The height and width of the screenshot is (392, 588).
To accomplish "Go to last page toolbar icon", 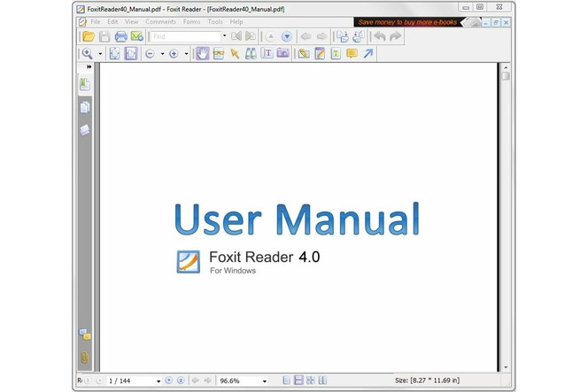I will 250,36.
